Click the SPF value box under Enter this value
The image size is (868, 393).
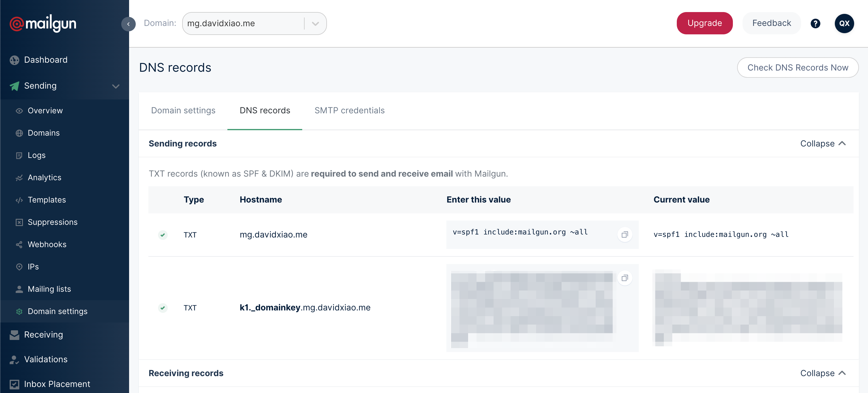click(x=542, y=235)
